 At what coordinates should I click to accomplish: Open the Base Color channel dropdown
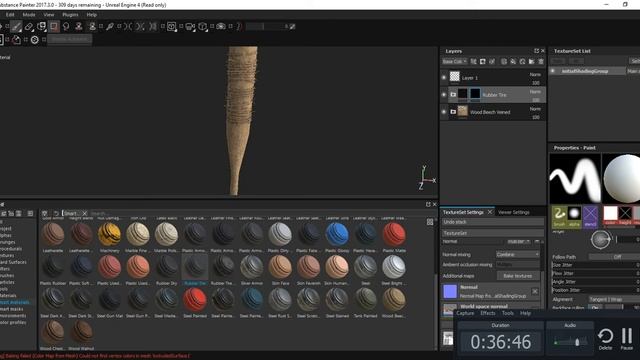click(455, 62)
